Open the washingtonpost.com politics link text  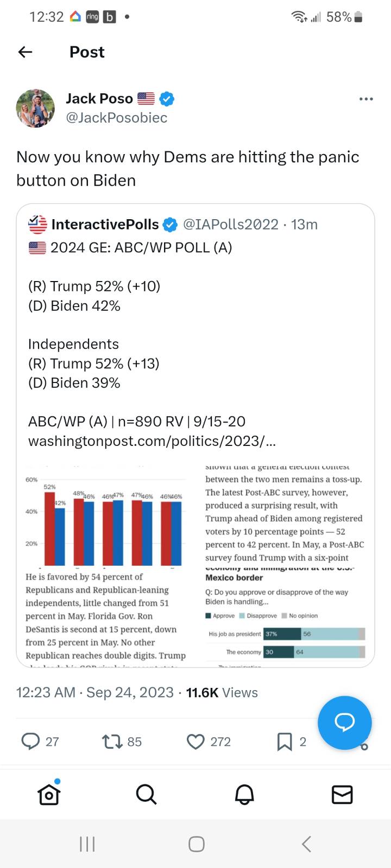(152, 441)
